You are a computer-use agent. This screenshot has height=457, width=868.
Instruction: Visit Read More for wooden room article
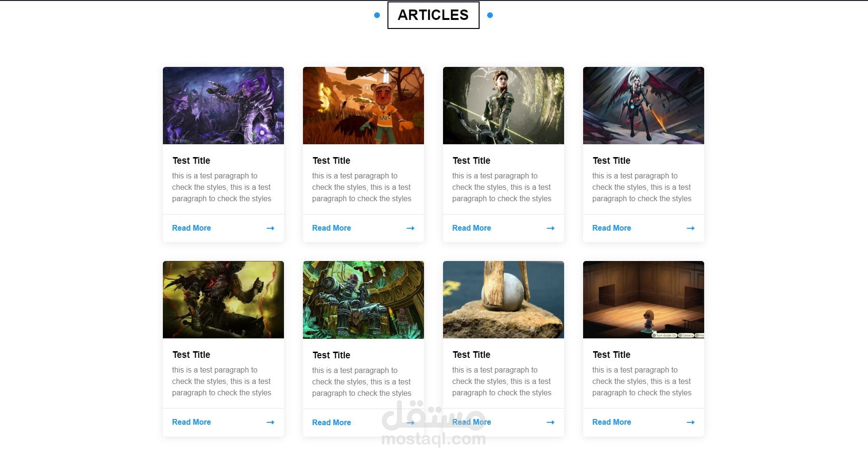[612, 422]
